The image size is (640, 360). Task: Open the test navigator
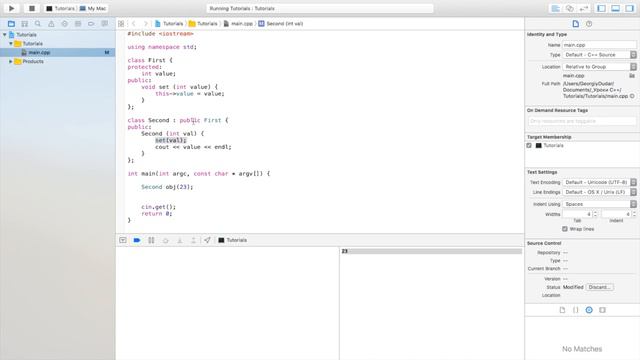[64, 24]
